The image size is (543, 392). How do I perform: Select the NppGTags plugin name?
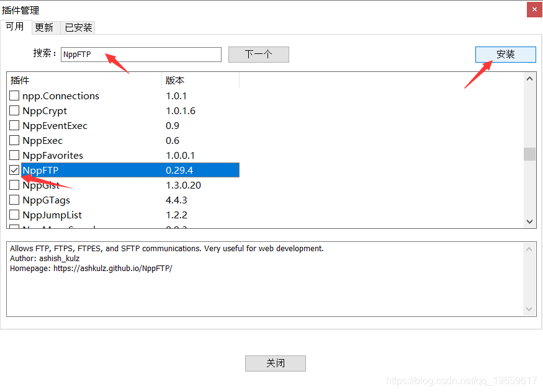point(46,200)
